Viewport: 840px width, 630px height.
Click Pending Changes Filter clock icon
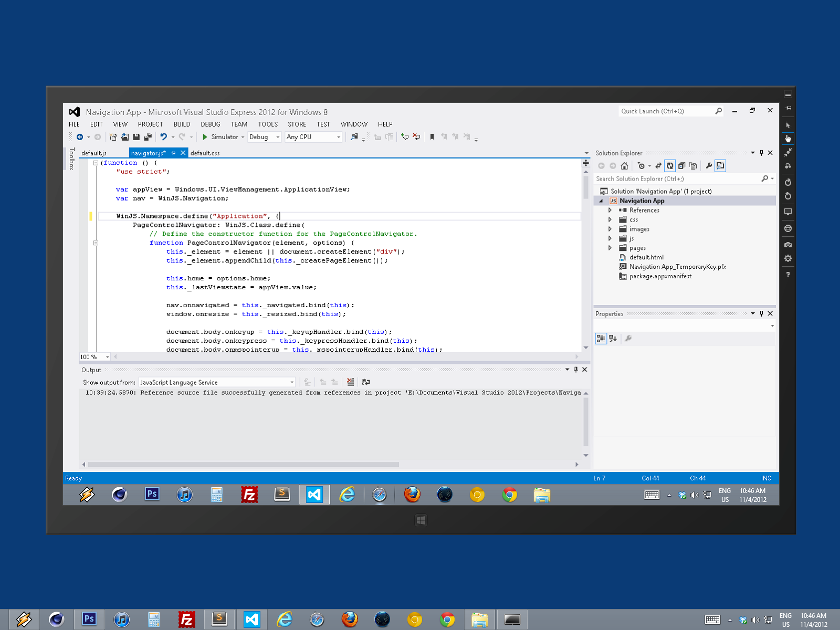[641, 166]
